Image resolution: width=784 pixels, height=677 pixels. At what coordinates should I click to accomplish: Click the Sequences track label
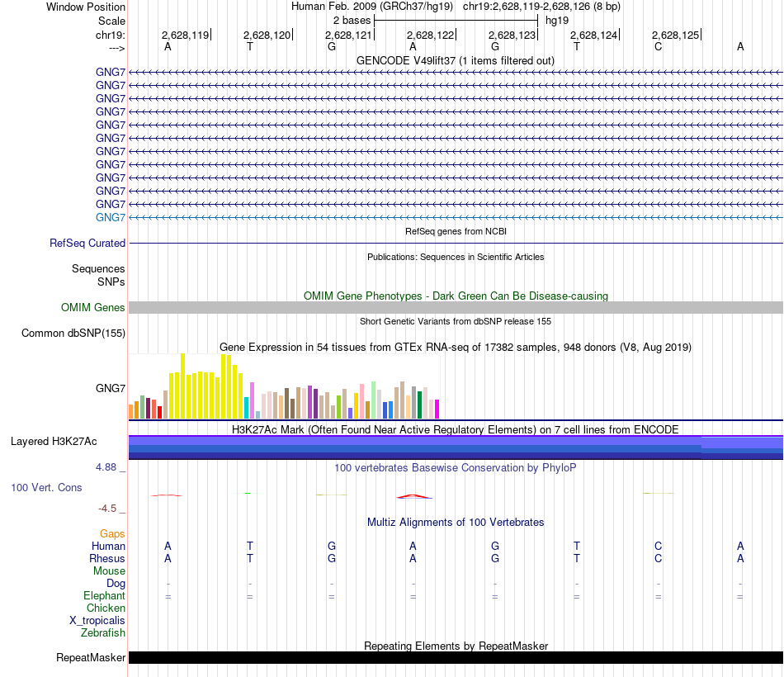coord(98,268)
